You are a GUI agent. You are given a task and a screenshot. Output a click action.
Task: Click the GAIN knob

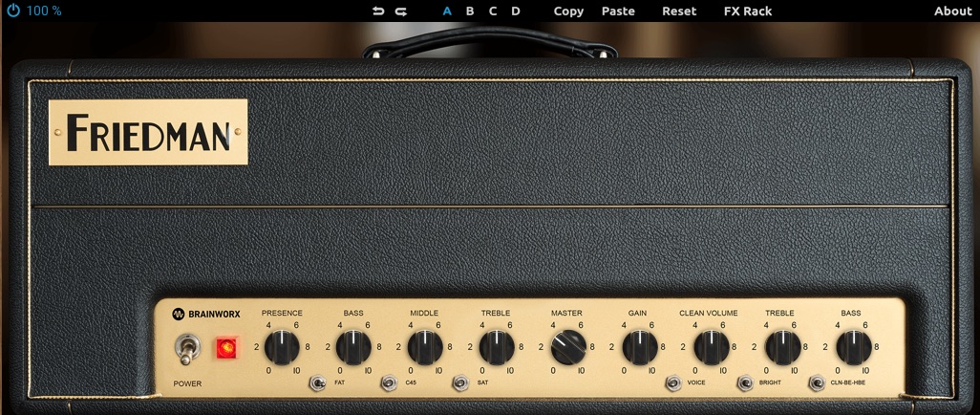pyautogui.click(x=639, y=347)
